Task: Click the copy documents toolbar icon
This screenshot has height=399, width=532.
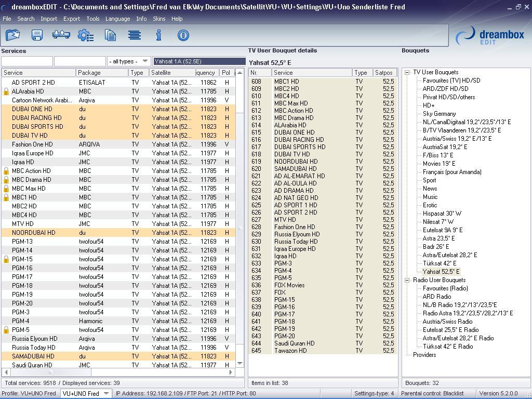Action: coord(110,35)
